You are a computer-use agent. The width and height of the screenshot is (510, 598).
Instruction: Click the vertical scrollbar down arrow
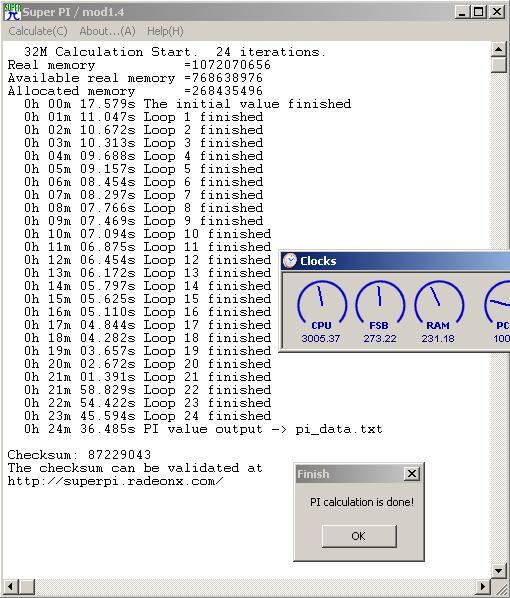(499, 571)
